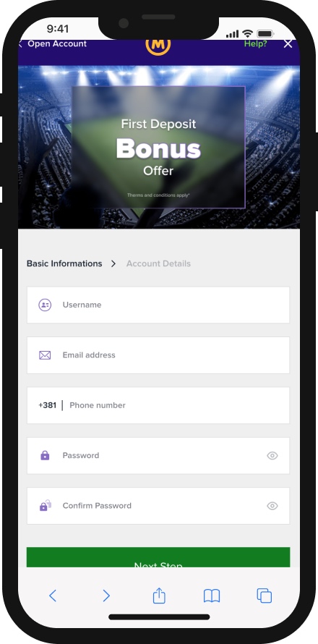Viewport: 318px width, 644px height.
Task: Tap the Safari back arrow
Action: [53, 596]
